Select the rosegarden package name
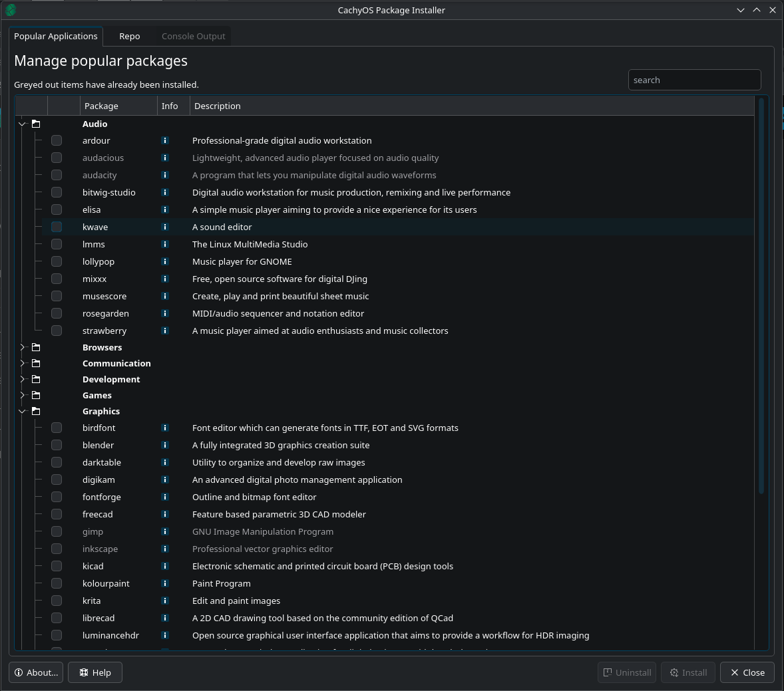The height and width of the screenshot is (691, 784). 106,313
